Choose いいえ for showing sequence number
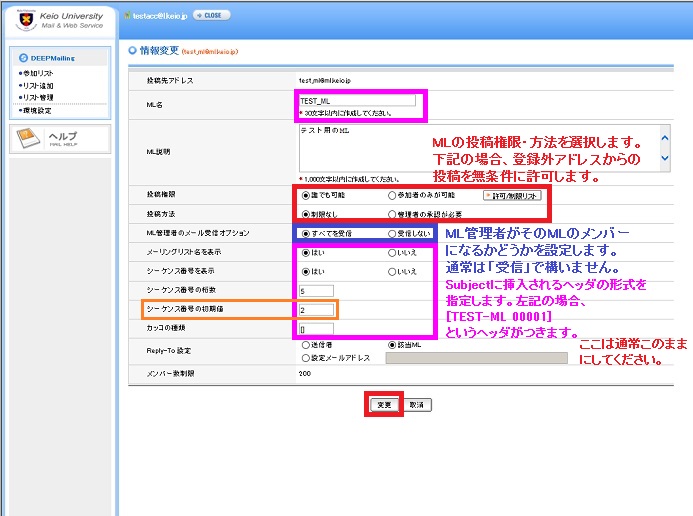 pos(392,271)
